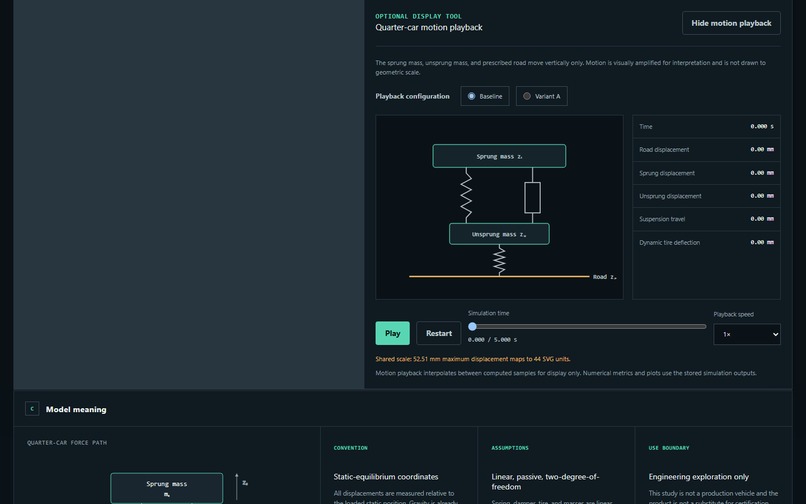This screenshot has width=806, height=504.
Task: Click the tire spring zigzag above road
Action: click(x=499, y=260)
